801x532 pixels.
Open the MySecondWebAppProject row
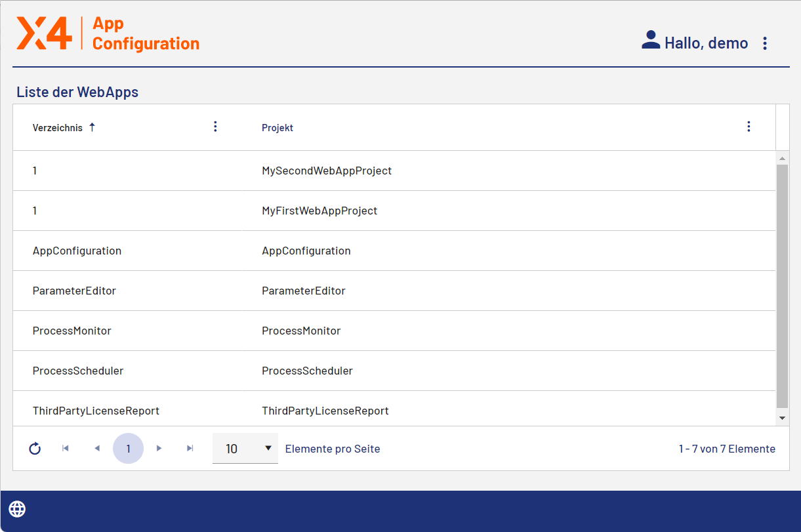(327, 171)
